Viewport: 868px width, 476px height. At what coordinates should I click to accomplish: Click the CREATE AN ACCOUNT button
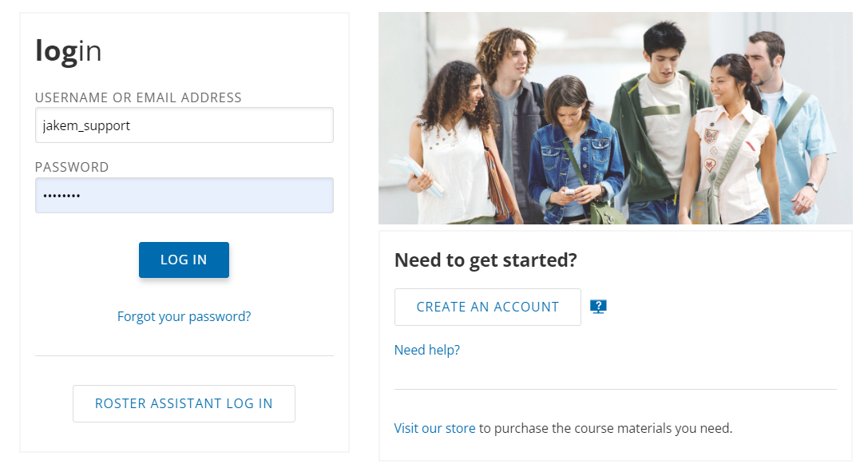point(487,306)
